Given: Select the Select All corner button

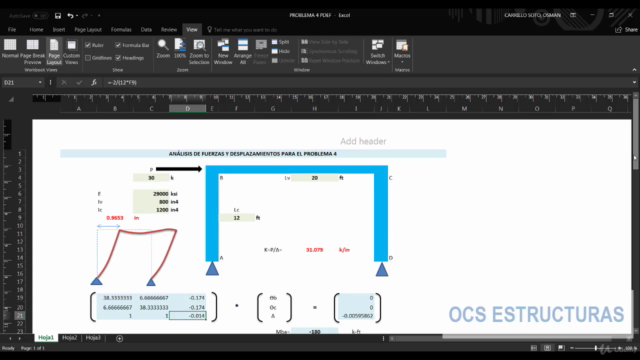Looking at the screenshot, I should 11,100.
